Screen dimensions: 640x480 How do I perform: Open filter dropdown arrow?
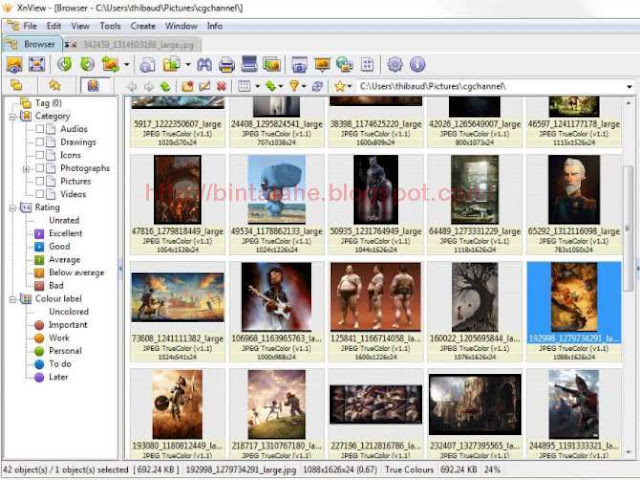(304, 86)
